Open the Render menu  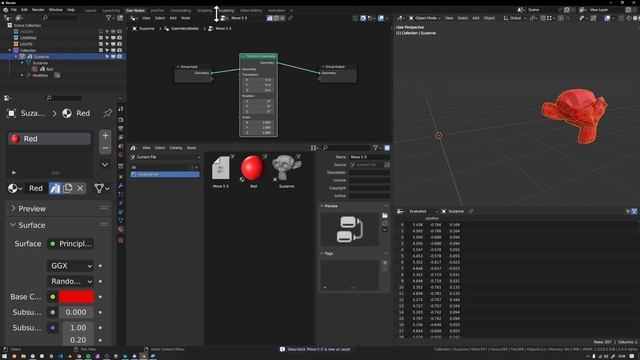point(38,10)
